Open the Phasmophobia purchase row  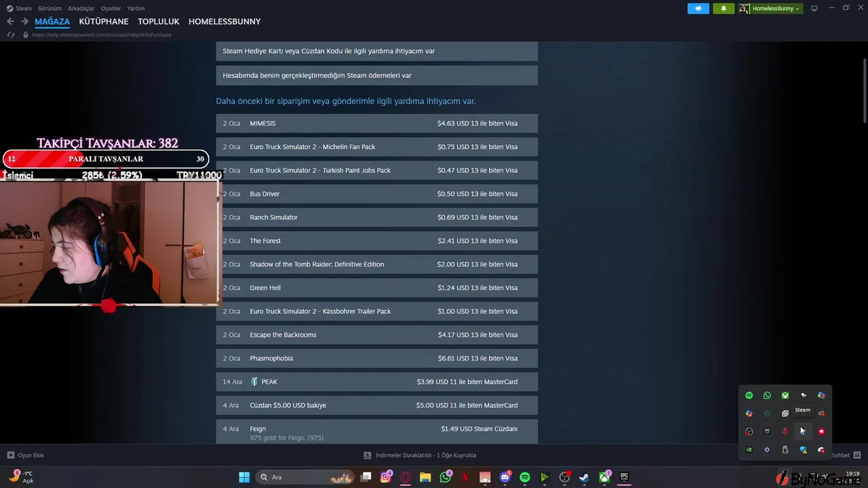(x=377, y=358)
